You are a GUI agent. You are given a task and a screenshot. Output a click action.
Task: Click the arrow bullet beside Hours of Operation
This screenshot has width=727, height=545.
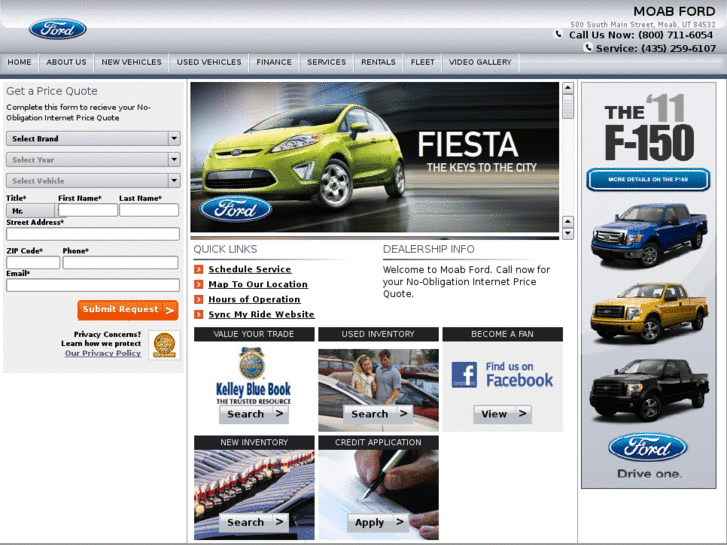[x=198, y=300]
